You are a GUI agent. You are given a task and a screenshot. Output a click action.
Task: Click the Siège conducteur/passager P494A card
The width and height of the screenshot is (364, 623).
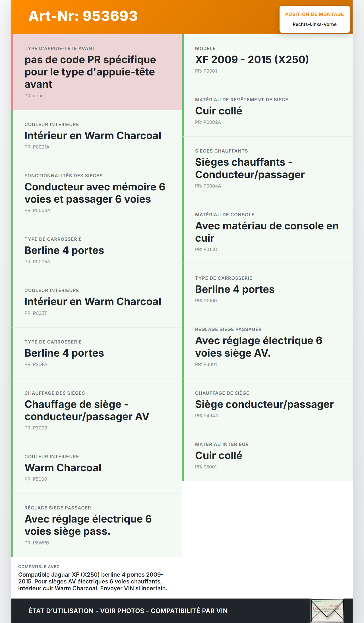tap(268, 404)
